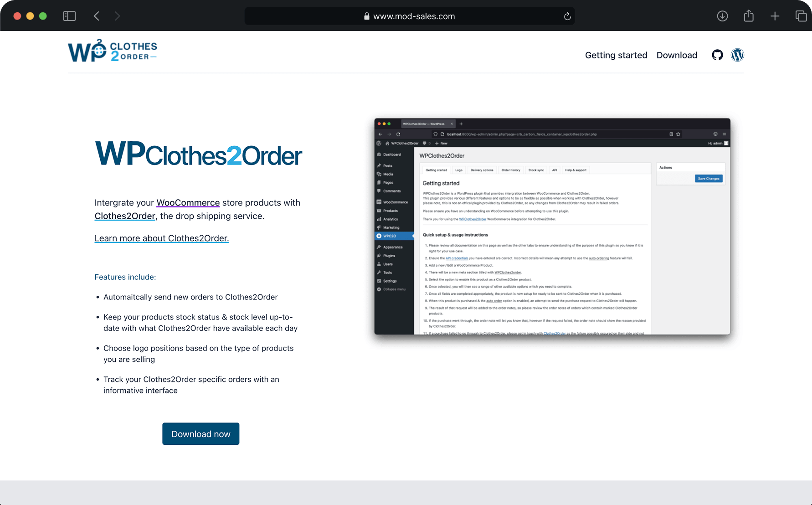
Task: Click the plugin admin screenshot preview
Action: pyautogui.click(x=552, y=227)
